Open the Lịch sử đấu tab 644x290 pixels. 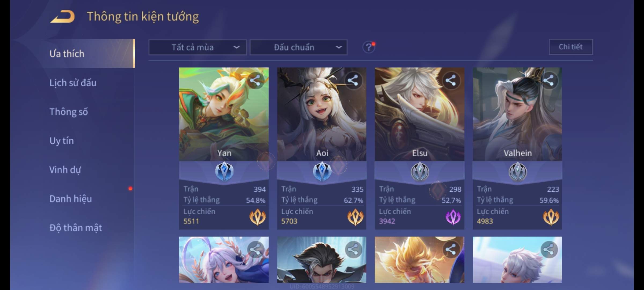(x=73, y=83)
